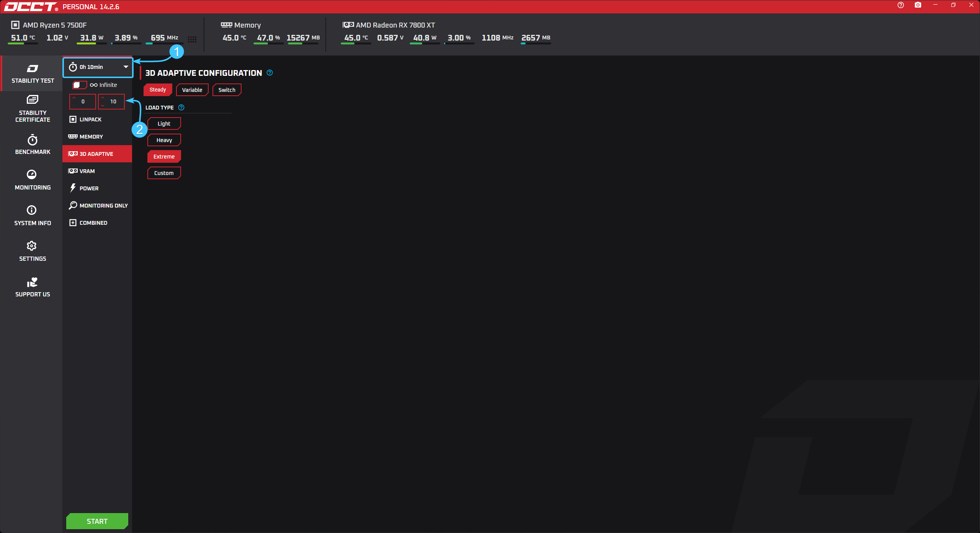This screenshot has width=980, height=533.
Task: Choose Custom load type button
Action: pyautogui.click(x=164, y=173)
